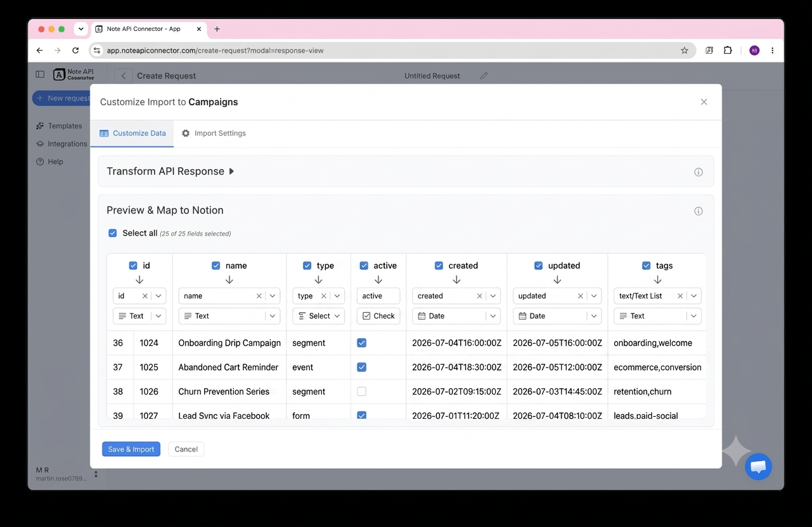The width and height of the screenshot is (812, 527).
Task: Open the browser profile avatar
Action: tap(754, 50)
